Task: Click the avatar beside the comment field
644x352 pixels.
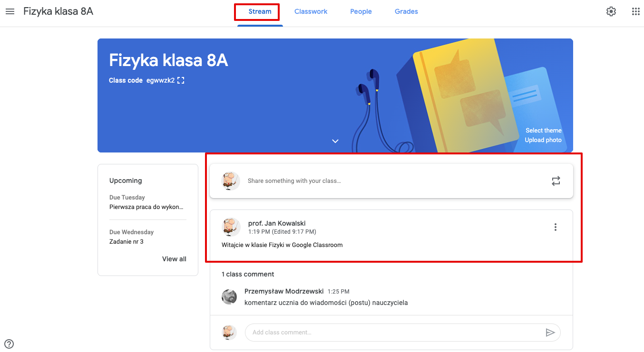Action: (229, 333)
